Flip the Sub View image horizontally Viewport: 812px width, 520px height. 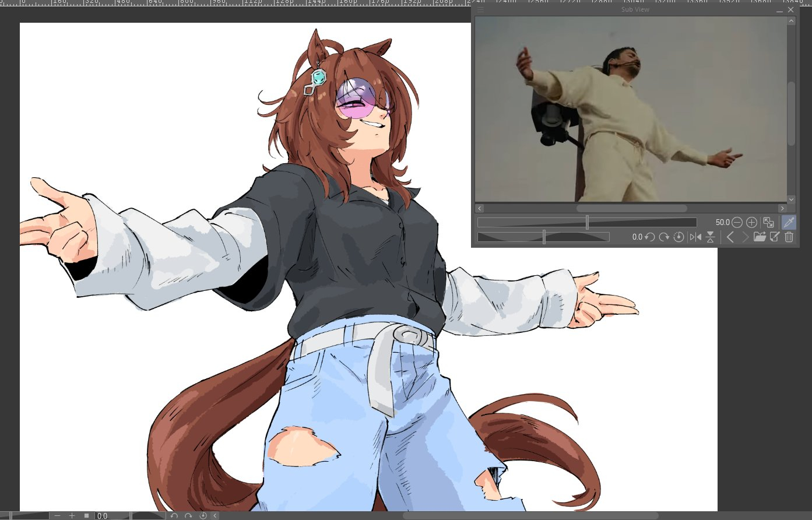point(695,237)
